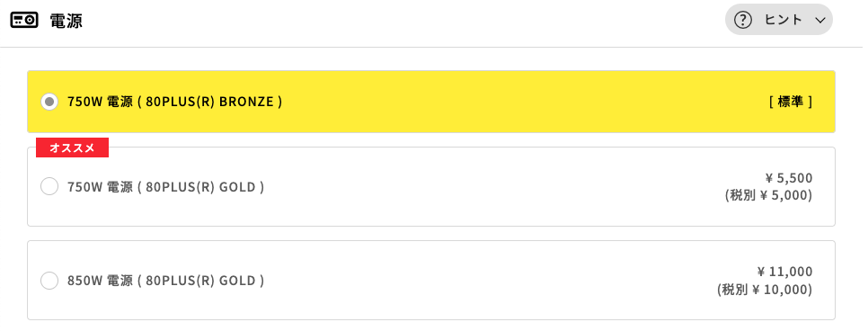
Task: Expand the ヒント chevron arrow
Action: click(x=820, y=21)
